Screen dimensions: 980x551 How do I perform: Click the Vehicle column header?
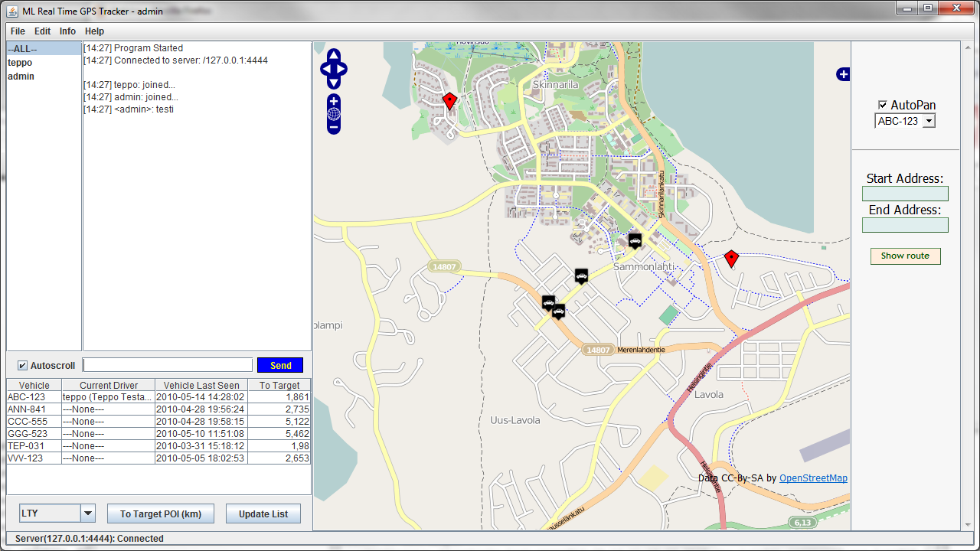(x=34, y=385)
